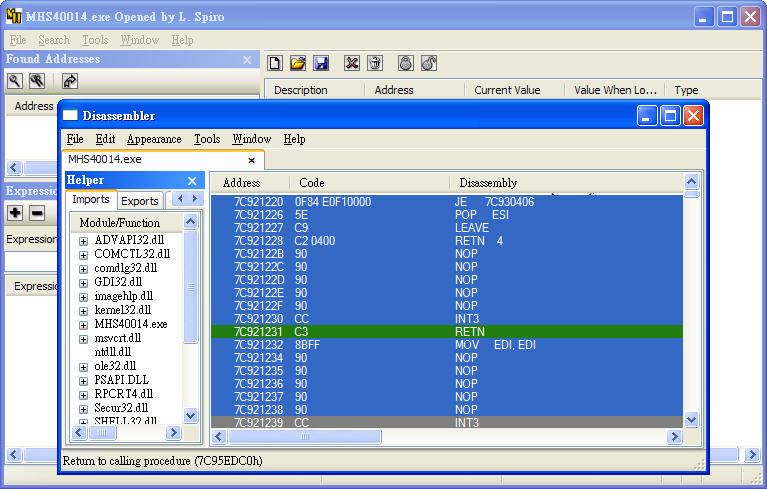
Task: Click the trash can delete all icon
Action: pyautogui.click(x=375, y=63)
